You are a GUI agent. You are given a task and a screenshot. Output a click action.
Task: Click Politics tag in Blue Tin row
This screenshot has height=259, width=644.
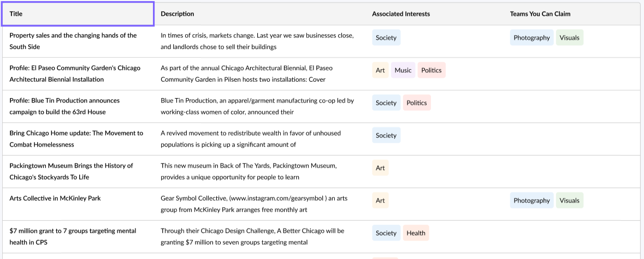point(417,103)
